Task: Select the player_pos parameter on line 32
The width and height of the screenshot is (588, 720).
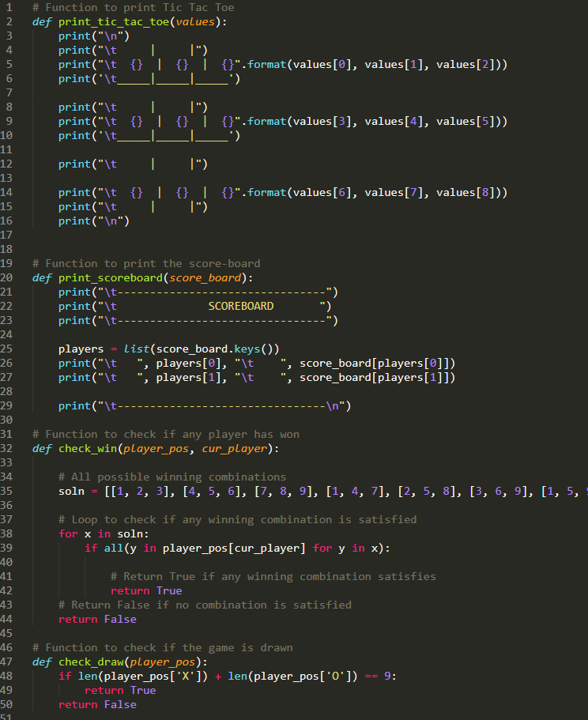Action: tap(156, 449)
